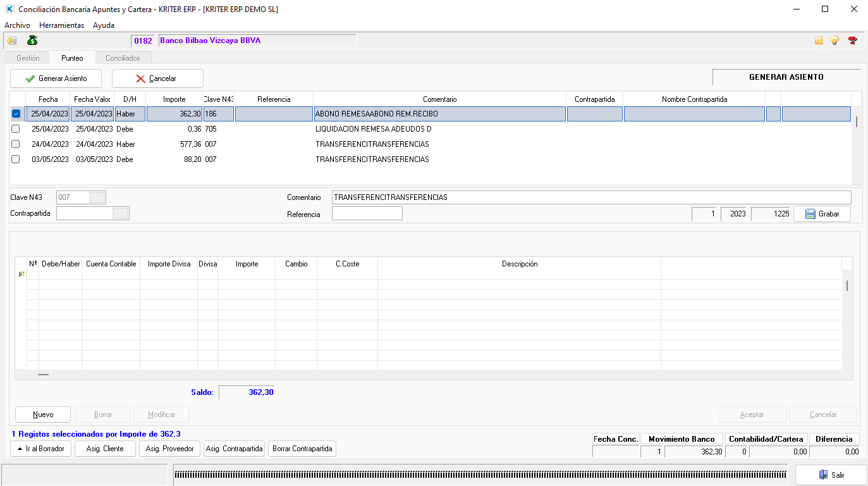Open the Contrapartida lookup button
This screenshot has width=868, height=486.
121,213
